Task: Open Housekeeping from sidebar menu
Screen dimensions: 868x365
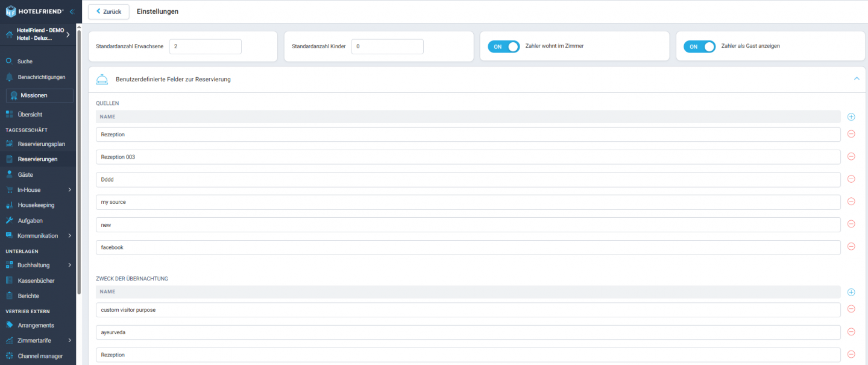Action: [x=36, y=205]
